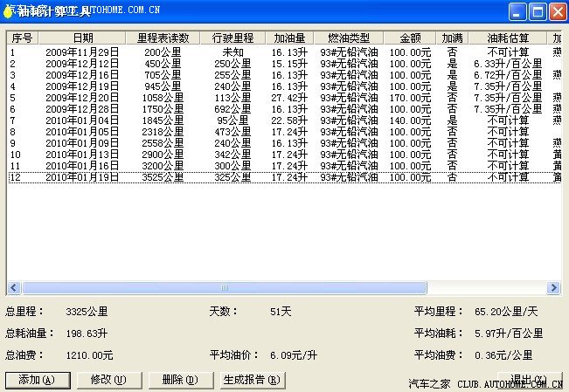Select row dated 2010年01月09日

point(285,143)
